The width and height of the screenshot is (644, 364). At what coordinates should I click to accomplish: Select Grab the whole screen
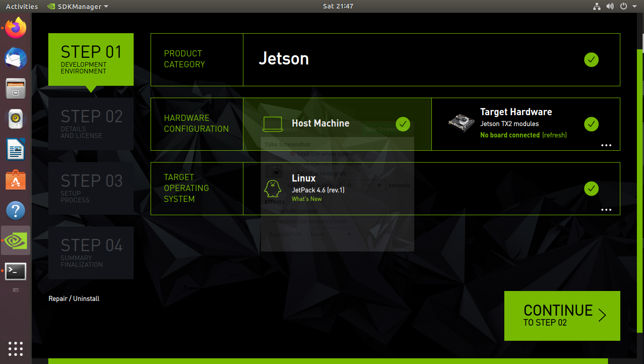click(x=294, y=154)
